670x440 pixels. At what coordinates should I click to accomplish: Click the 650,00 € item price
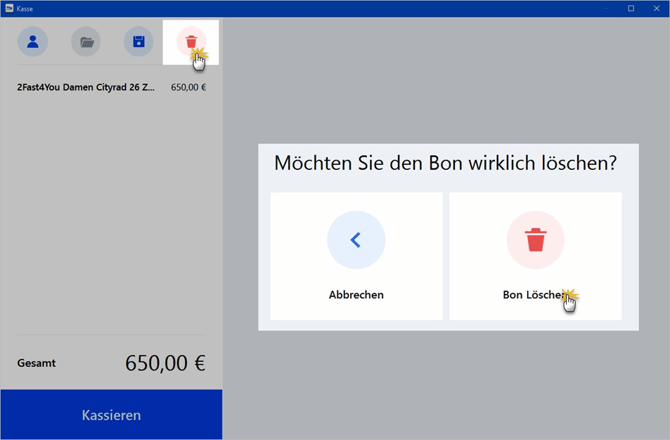(x=188, y=87)
